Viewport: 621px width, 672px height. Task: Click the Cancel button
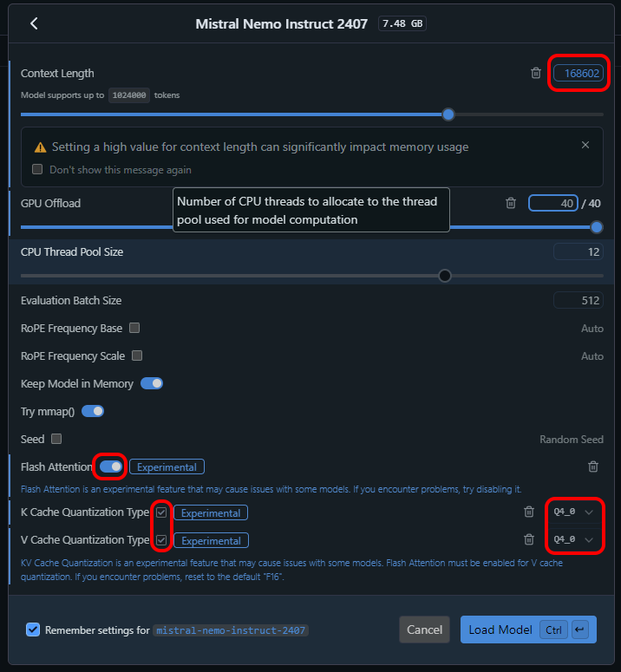point(424,630)
